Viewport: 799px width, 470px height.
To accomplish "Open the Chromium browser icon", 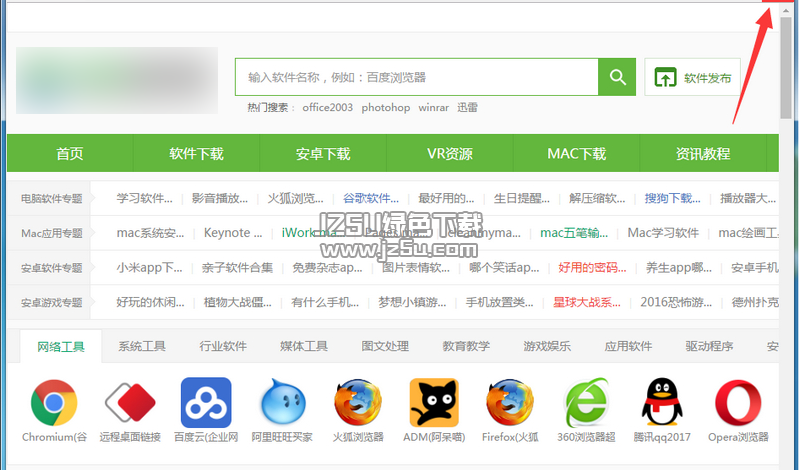I will click(x=54, y=403).
